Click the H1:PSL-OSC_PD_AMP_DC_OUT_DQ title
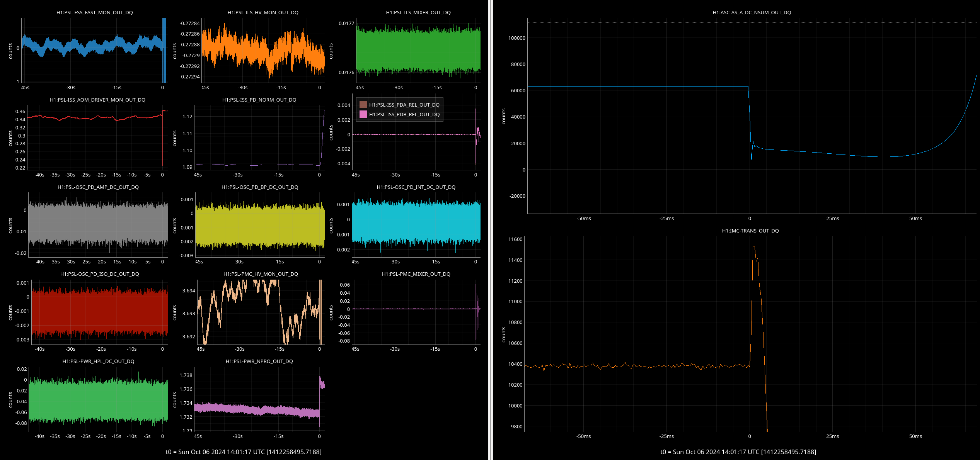 pyautogui.click(x=98, y=187)
